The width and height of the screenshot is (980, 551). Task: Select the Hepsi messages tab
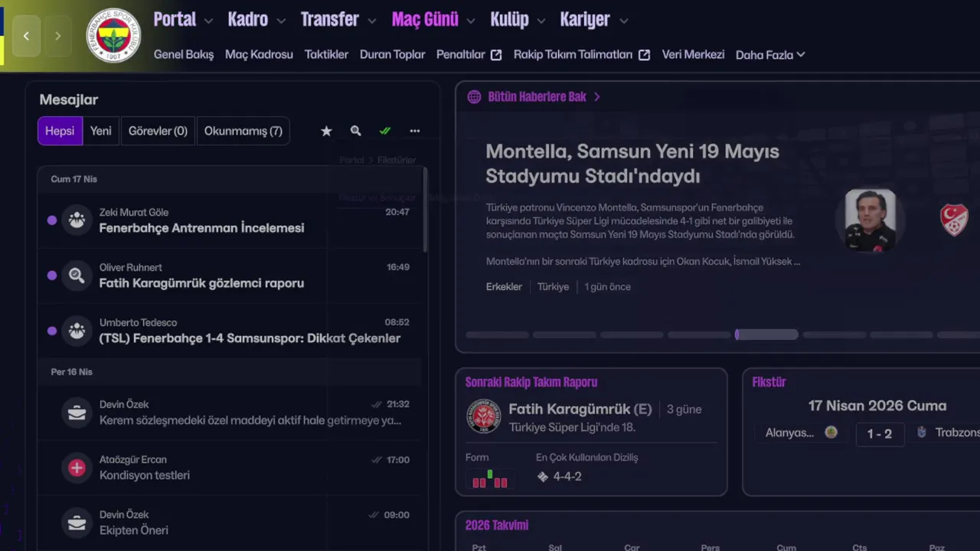(60, 131)
